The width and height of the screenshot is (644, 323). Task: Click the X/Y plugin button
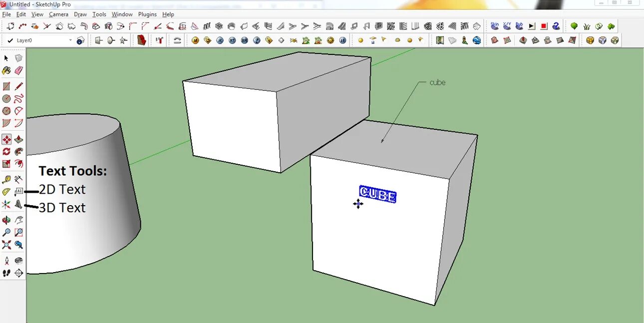(x=507, y=26)
